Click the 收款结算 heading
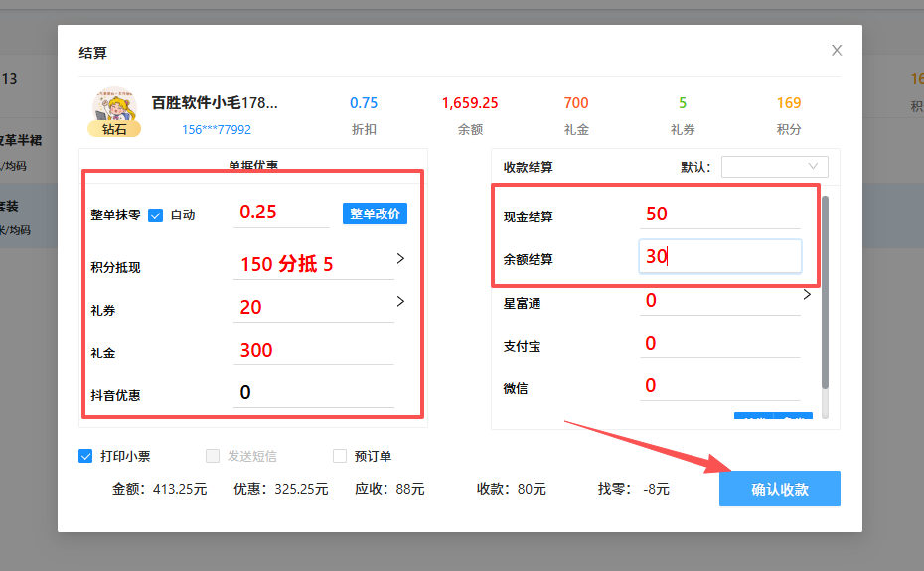924x571 pixels. pyautogui.click(x=528, y=168)
